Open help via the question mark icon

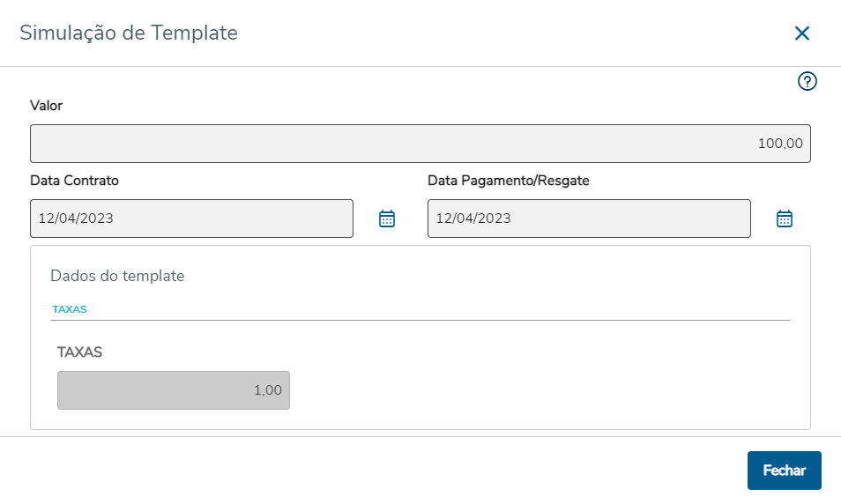807,82
